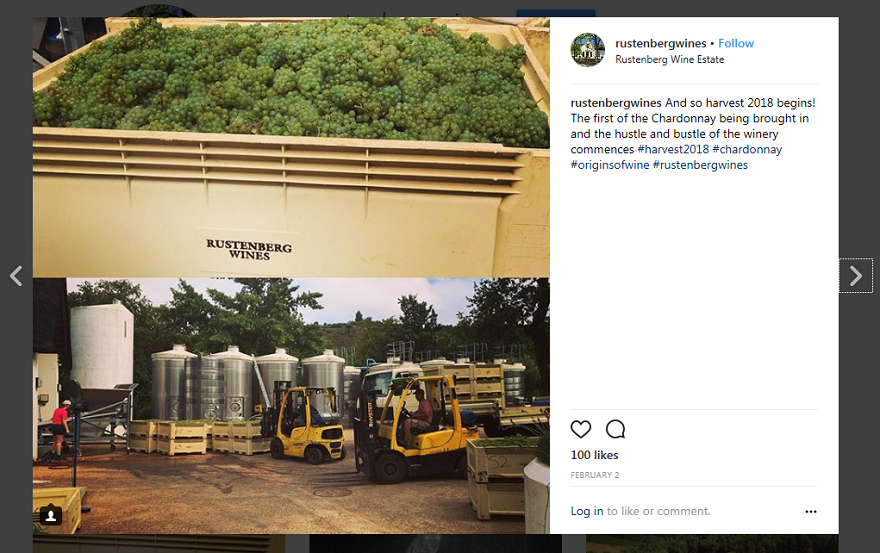Click Log in to comment
Viewport: 880px width, 553px height.
(587, 511)
